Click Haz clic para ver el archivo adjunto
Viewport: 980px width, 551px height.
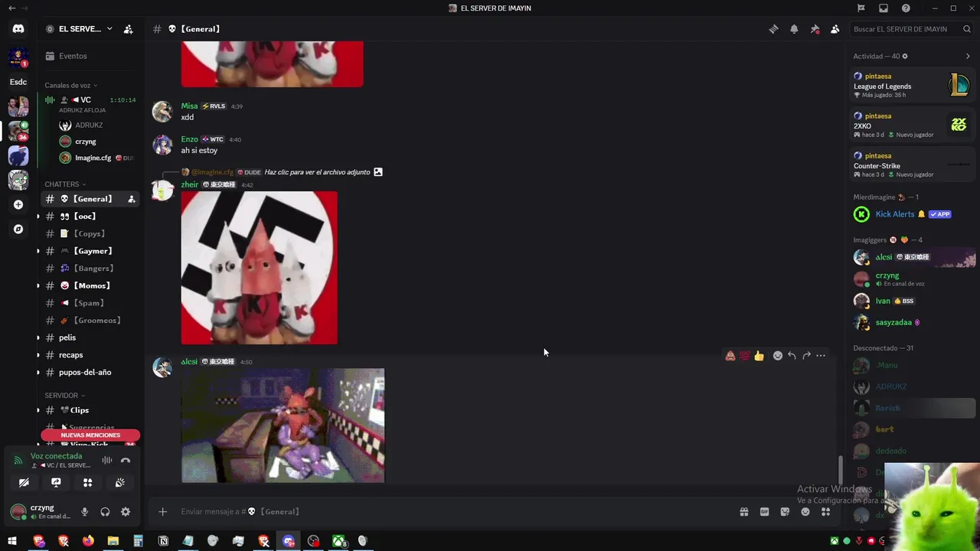[317, 172]
